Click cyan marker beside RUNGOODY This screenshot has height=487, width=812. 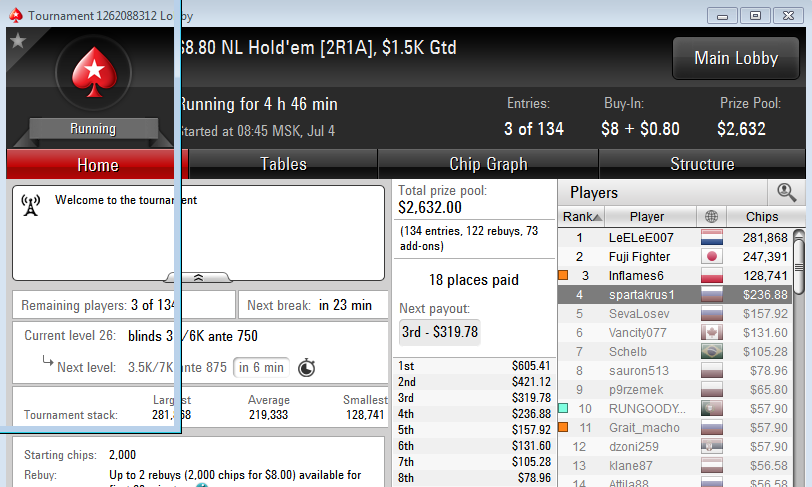(x=563, y=408)
